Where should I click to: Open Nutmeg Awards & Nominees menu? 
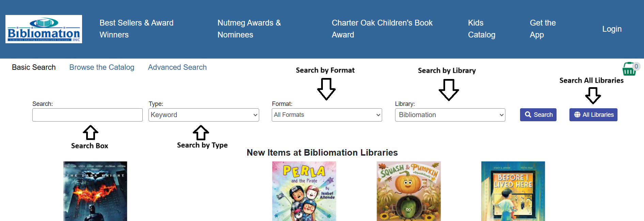coord(249,29)
